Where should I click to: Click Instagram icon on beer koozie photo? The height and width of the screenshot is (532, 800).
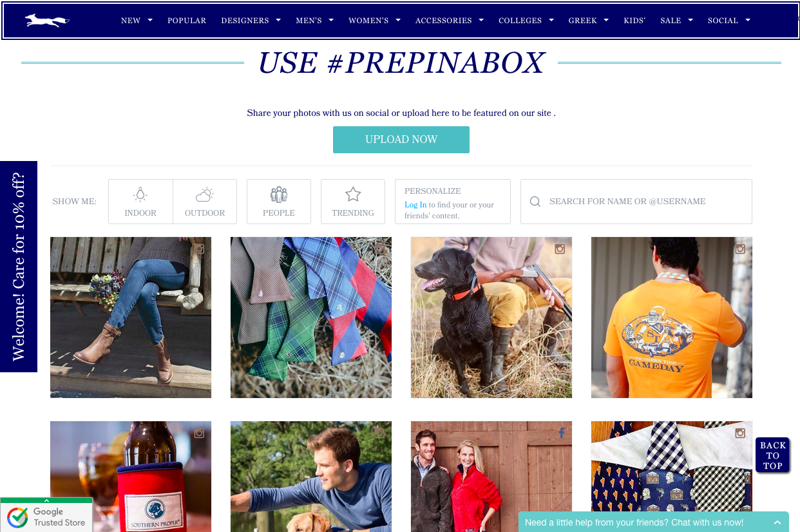click(x=199, y=433)
